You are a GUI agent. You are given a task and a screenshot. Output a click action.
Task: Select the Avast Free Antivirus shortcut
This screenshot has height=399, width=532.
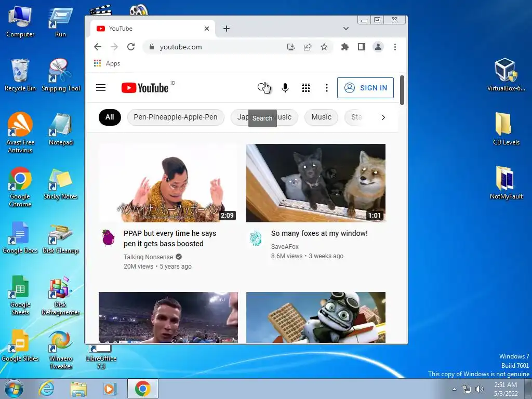click(x=20, y=132)
